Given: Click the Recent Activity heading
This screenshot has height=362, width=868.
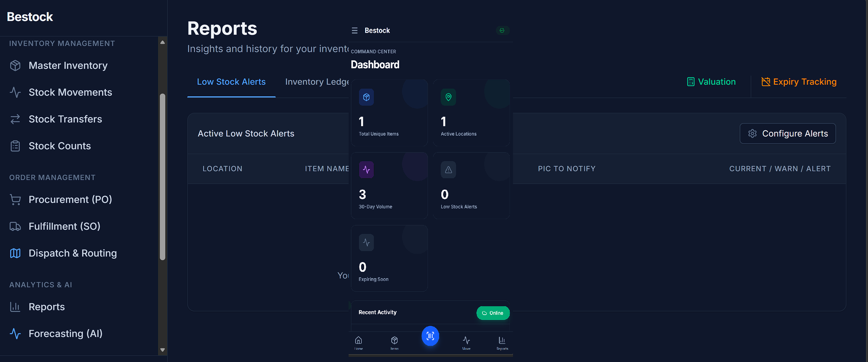Looking at the screenshot, I should point(377,313).
